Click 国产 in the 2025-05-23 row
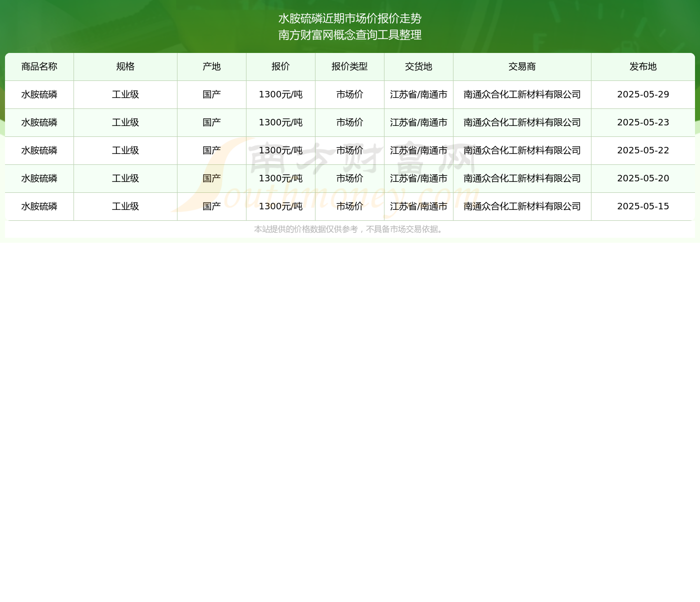Image resolution: width=700 pixels, height=602 pixels. coord(211,122)
